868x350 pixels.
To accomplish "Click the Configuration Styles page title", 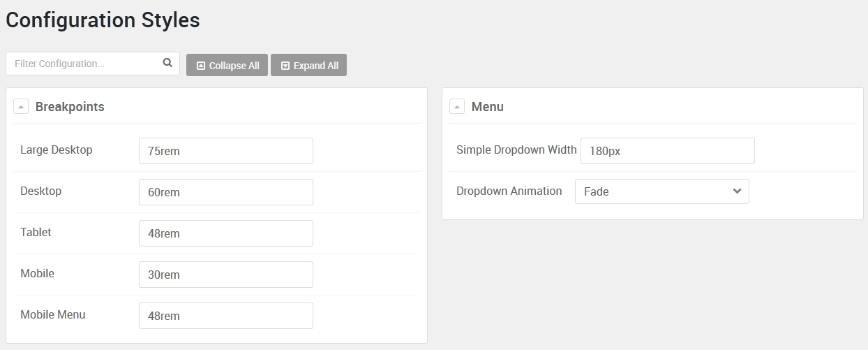I will [103, 20].
